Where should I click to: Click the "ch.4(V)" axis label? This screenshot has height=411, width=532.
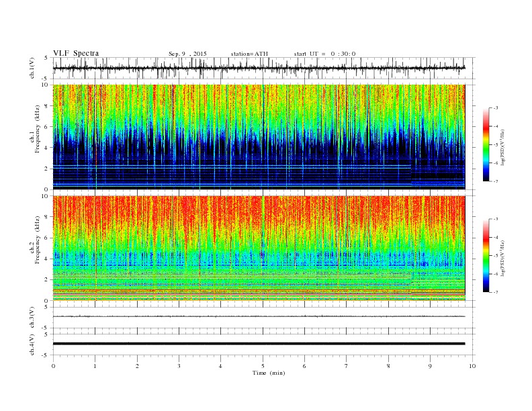coord(32,345)
